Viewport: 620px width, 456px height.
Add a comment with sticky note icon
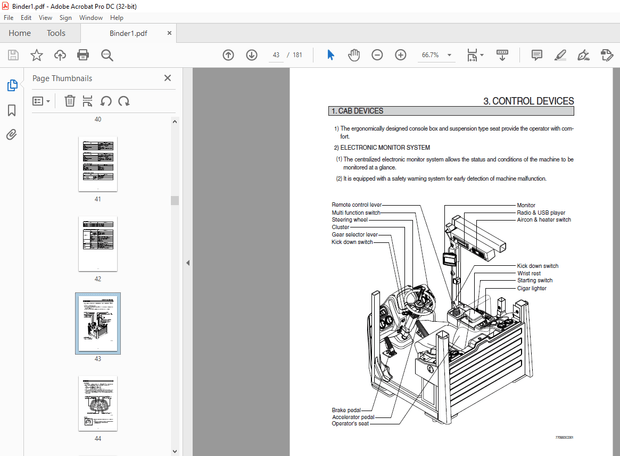[x=537, y=55]
